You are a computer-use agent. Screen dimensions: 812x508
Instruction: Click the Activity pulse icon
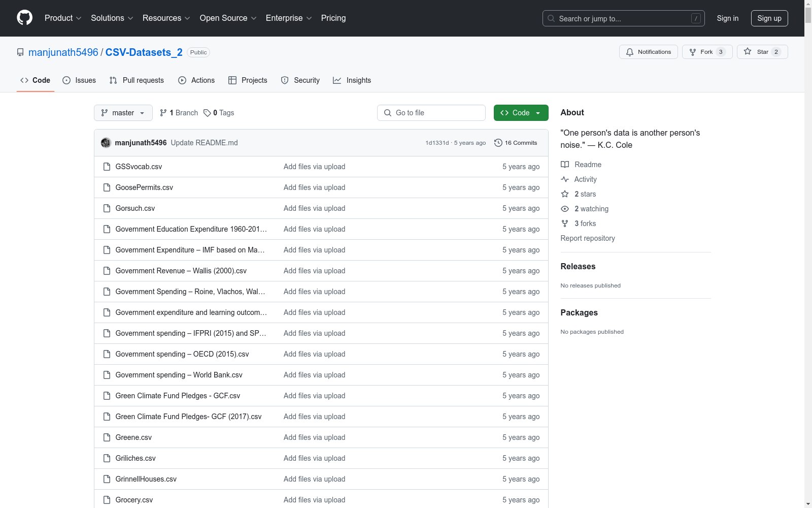(565, 179)
